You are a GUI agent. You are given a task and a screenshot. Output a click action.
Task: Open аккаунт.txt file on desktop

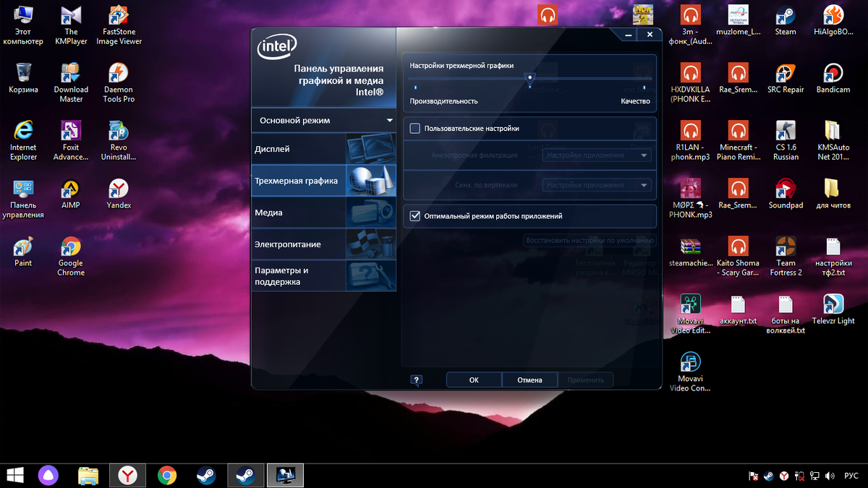738,309
